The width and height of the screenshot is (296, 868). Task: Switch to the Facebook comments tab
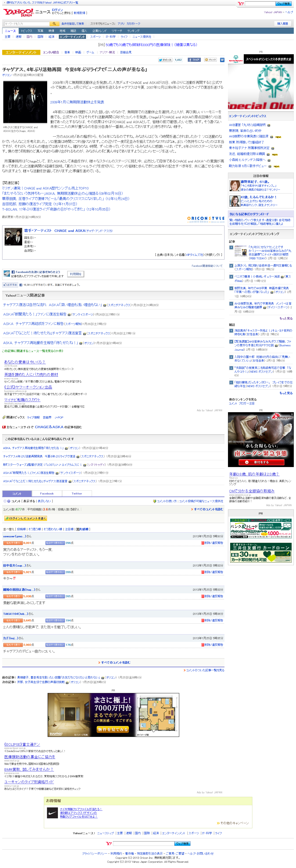pos(47,493)
